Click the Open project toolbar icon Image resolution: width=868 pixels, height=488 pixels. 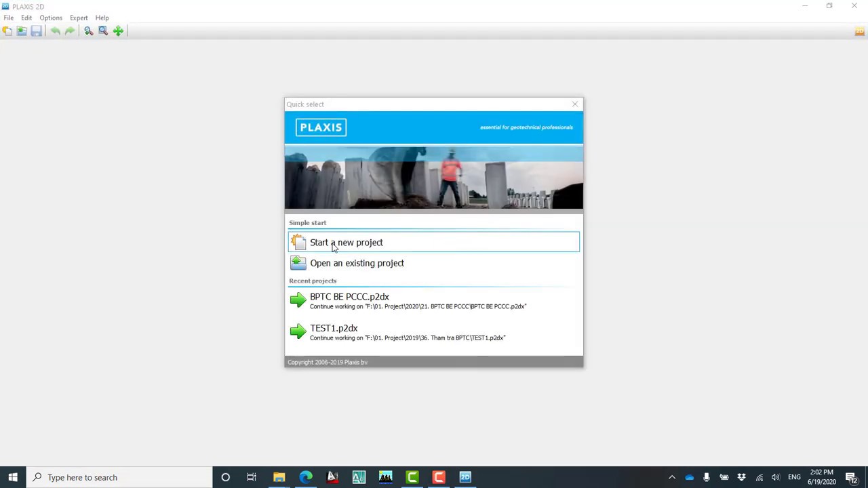coord(22,30)
